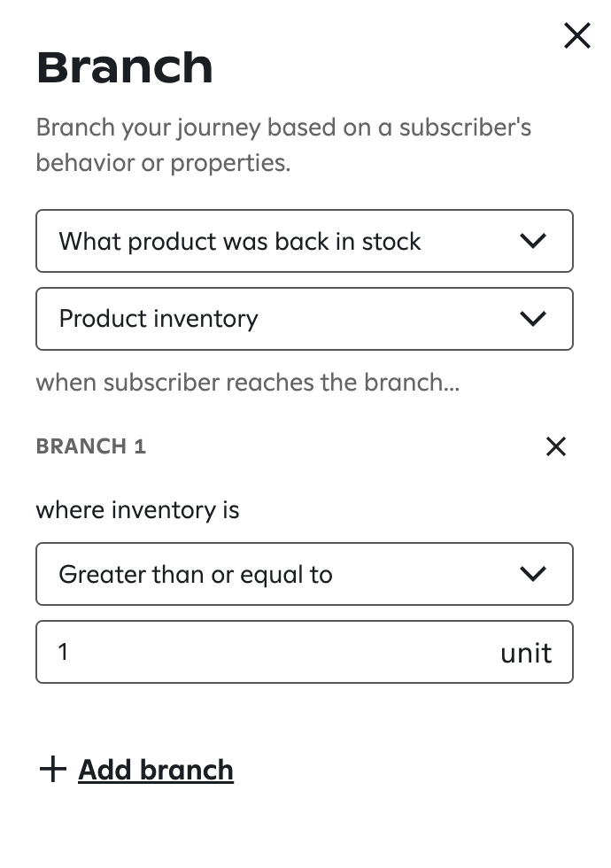Screen dimensions: 611x868
Task: Click the BRANCH 1 section header
Action: point(90,446)
